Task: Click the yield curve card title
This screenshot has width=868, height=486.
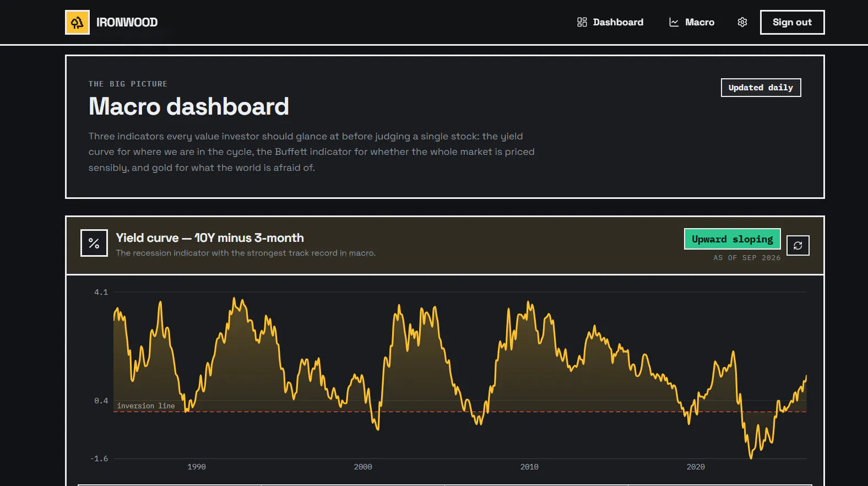Action: pyautogui.click(x=210, y=238)
